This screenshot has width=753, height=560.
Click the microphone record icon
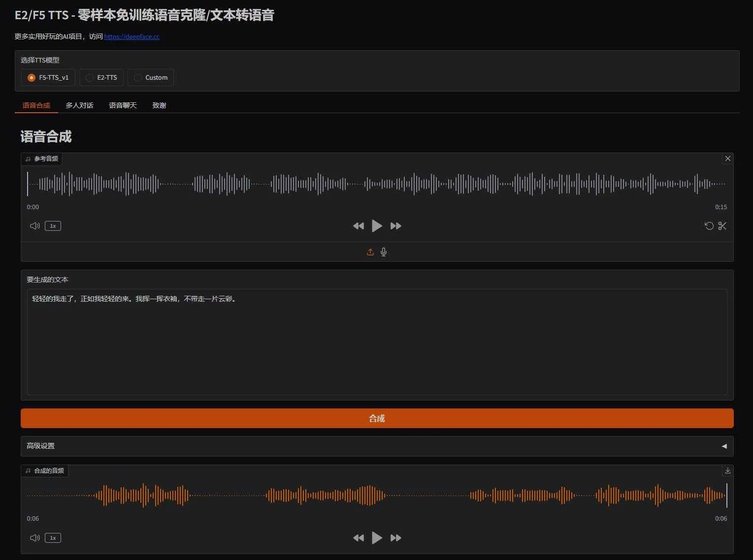pos(384,252)
